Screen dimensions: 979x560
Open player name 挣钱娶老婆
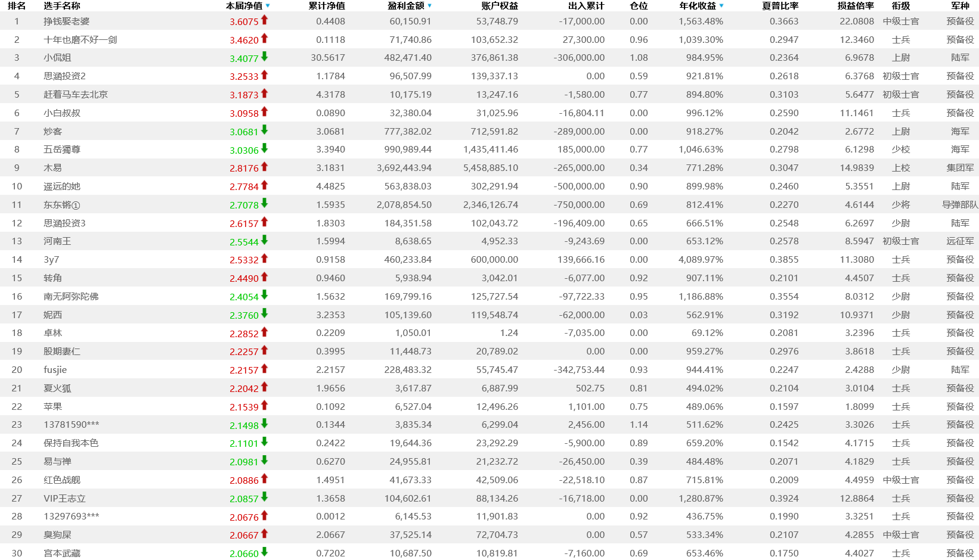(x=67, y=21)
